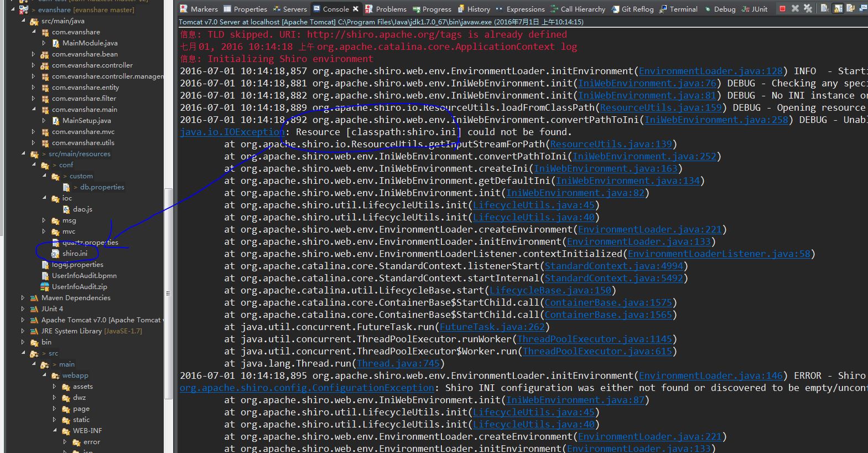Click the MainSetup.java file icon

56,121
